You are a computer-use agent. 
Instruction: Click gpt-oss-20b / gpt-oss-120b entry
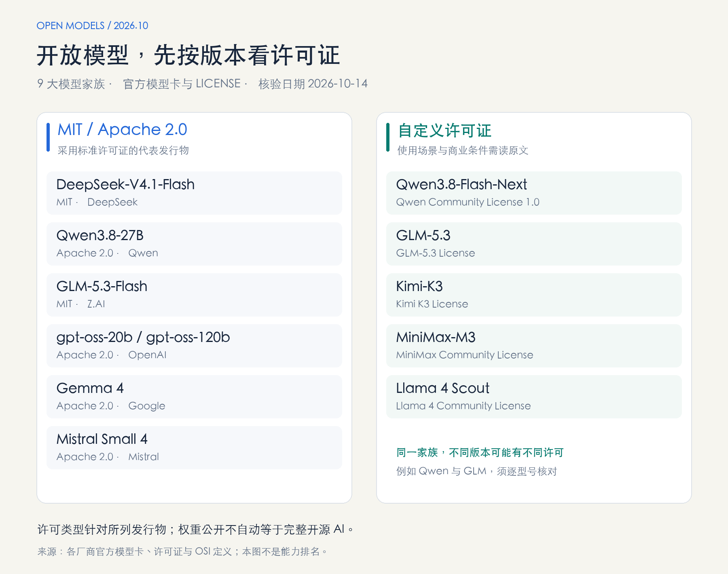coord(194,346)
